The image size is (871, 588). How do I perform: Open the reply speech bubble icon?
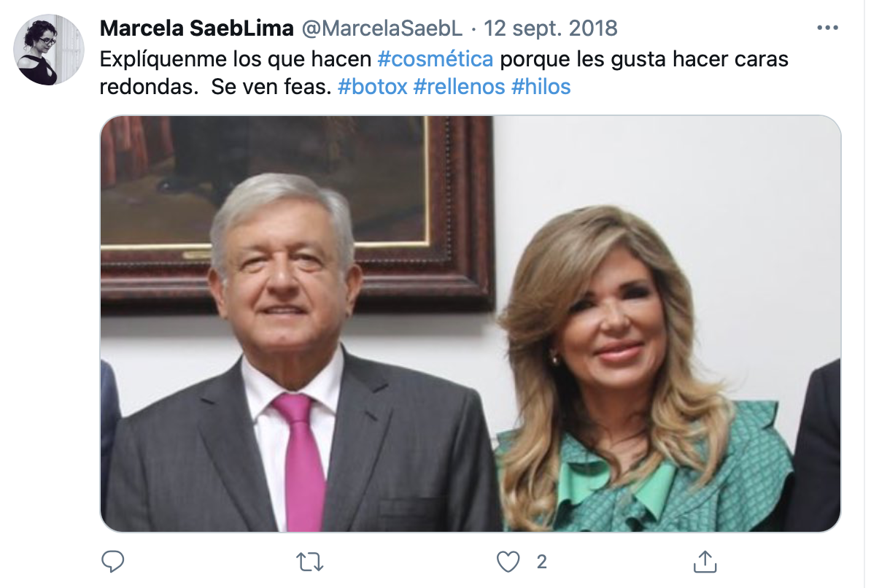(113, 561)
